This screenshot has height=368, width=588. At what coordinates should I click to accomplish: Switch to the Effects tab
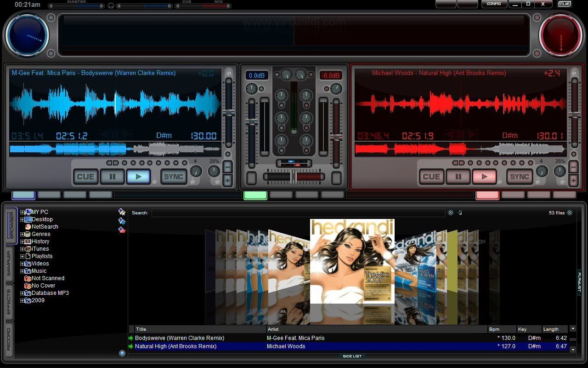click(x=10, y=302)
